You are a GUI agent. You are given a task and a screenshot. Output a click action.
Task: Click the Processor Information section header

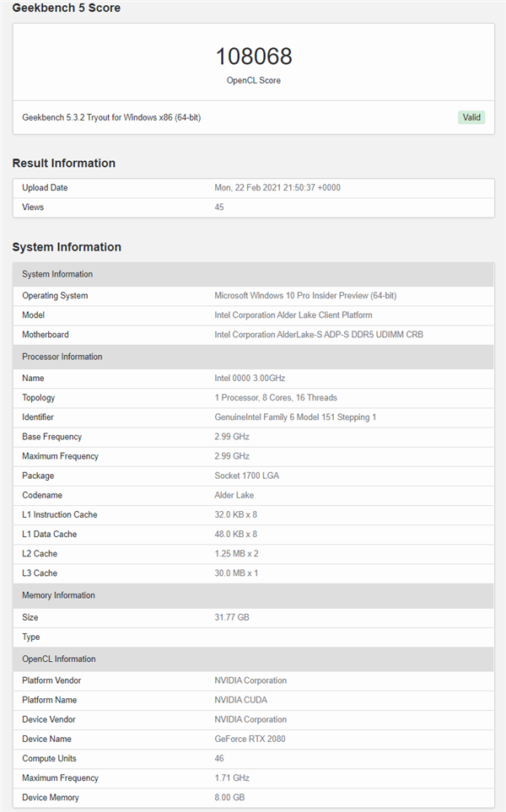click(x=253, y=357)
